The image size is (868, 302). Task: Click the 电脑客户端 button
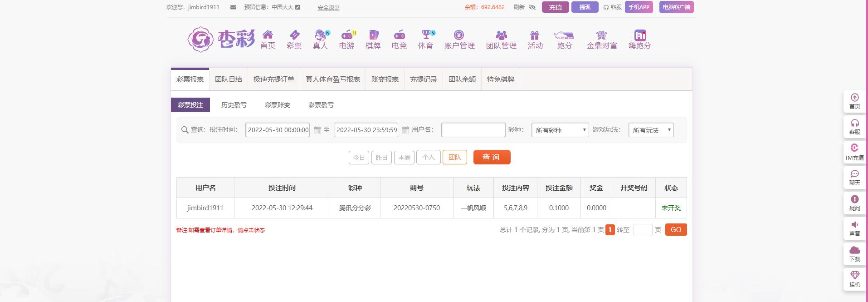click(676, 7)
